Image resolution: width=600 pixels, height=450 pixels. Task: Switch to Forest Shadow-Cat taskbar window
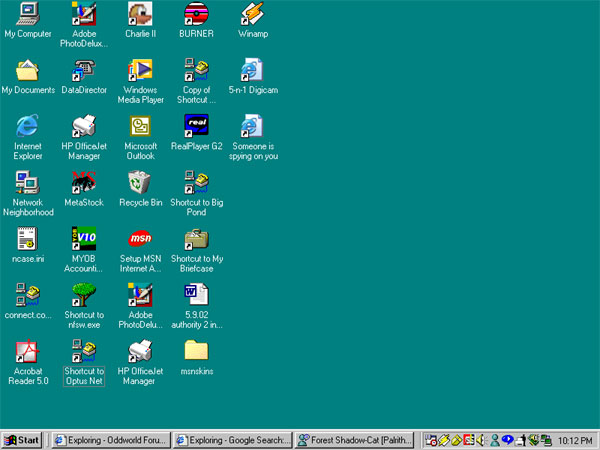356,439
